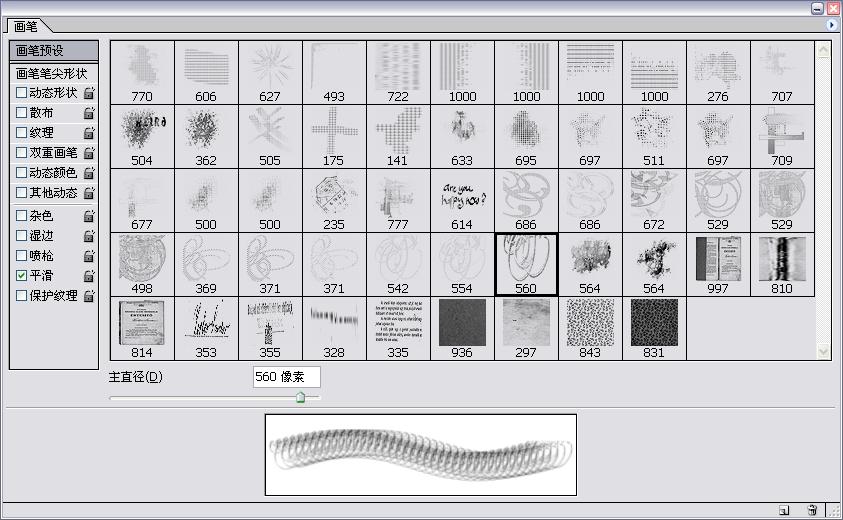Screen dimensions: 843x520
Task: Enable the 纹理 checkbox
Action: [22, 132]
